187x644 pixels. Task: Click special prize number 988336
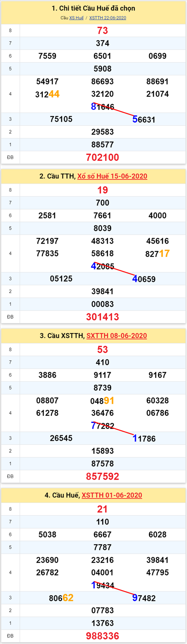[x=102, y=636]
